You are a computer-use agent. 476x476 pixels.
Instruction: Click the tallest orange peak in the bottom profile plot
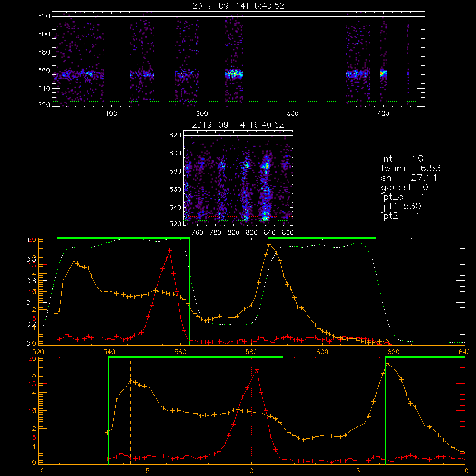387,364
